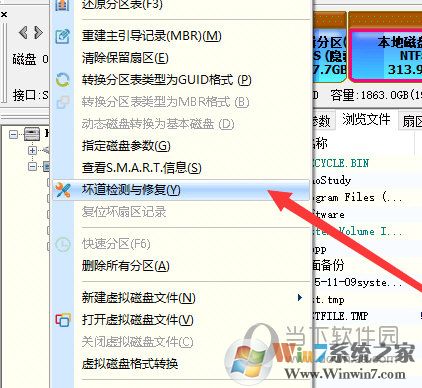Image resolution: width=422 pixels, height=388 pixels.
Task: Click the bad track repair wrench icon
Action: (x=63, y=190)
